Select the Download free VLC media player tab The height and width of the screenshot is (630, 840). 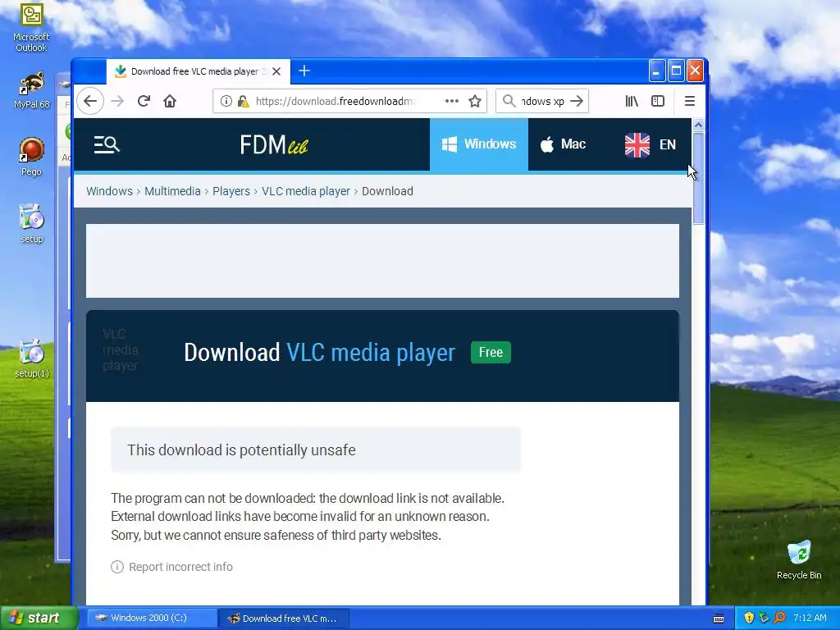pos(199,71)
